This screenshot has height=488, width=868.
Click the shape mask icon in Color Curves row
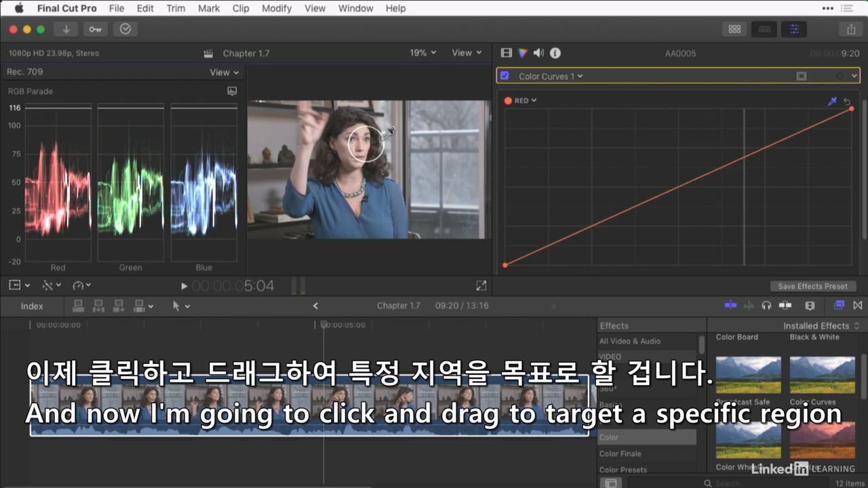click(801, 77)
